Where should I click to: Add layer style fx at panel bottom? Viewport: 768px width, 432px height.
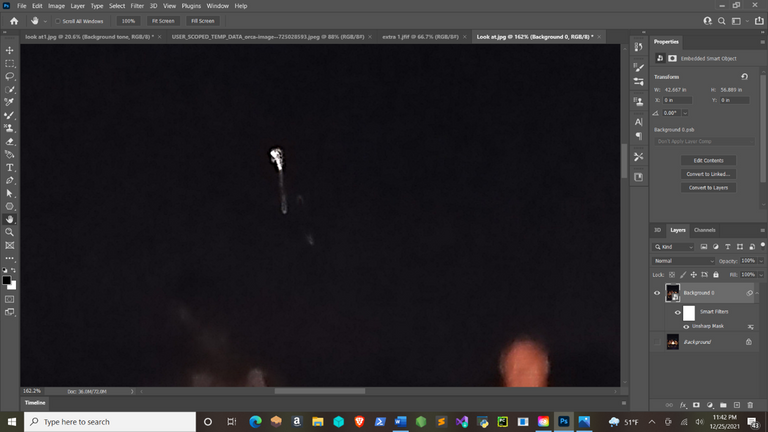click(683, 405)
